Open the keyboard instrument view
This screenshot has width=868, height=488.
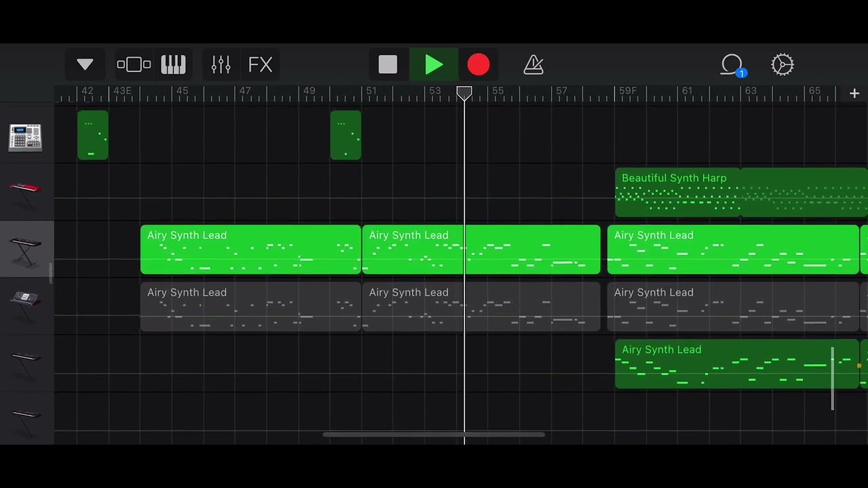pos(174,65)
